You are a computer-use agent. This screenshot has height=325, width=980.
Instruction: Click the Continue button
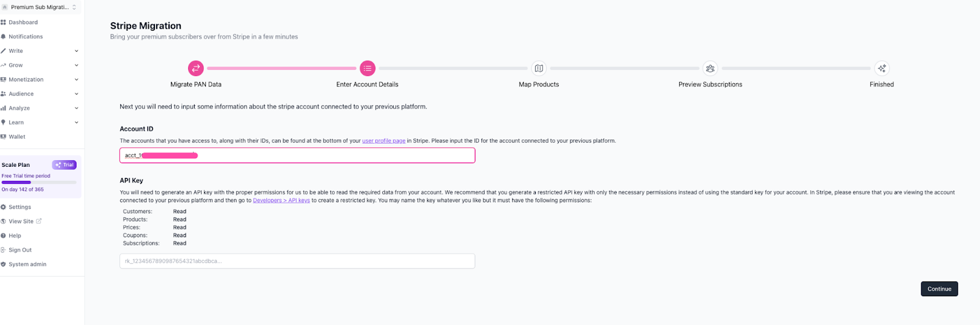point(939,289)
